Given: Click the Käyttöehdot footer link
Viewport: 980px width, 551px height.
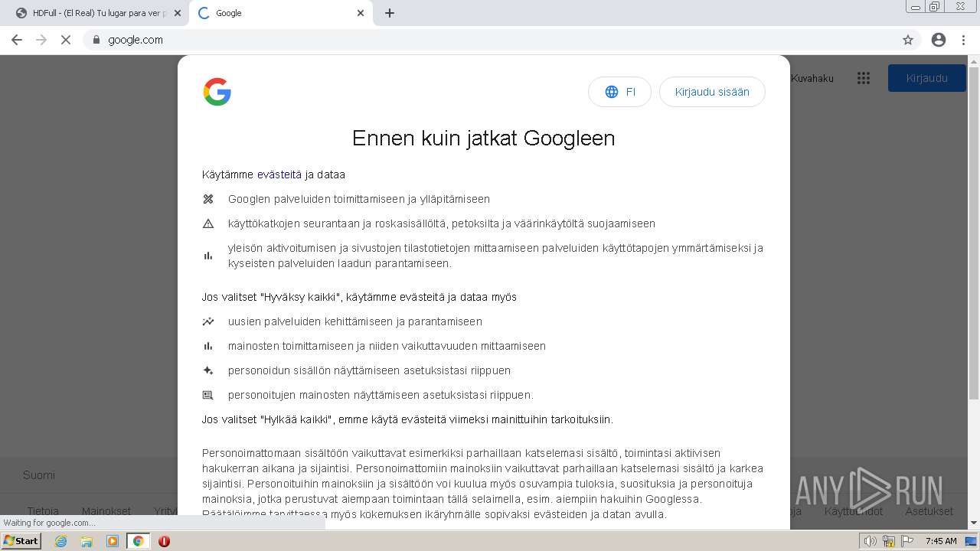Looking at the screenshot, I should (853, 511).
